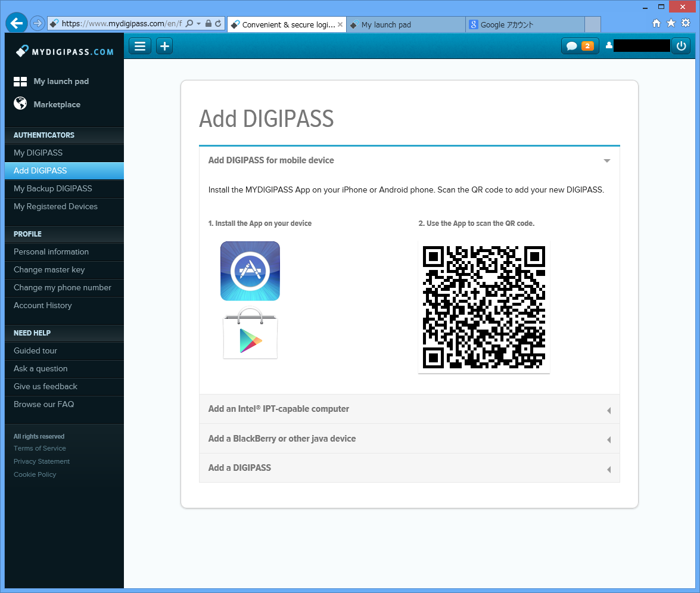Click the plus icon in header toolbar

click(164, 46)
